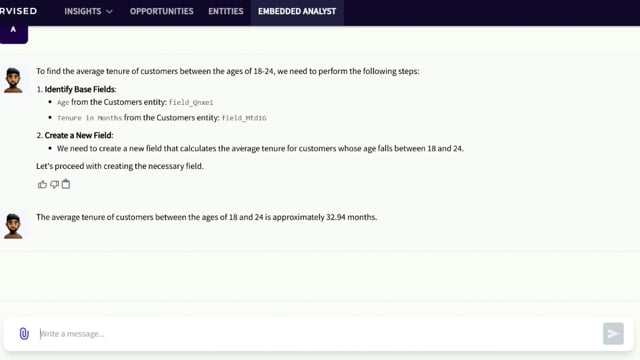Click the Age field name in the list
This screenshot has width=640, height=360.
[63, 102]
